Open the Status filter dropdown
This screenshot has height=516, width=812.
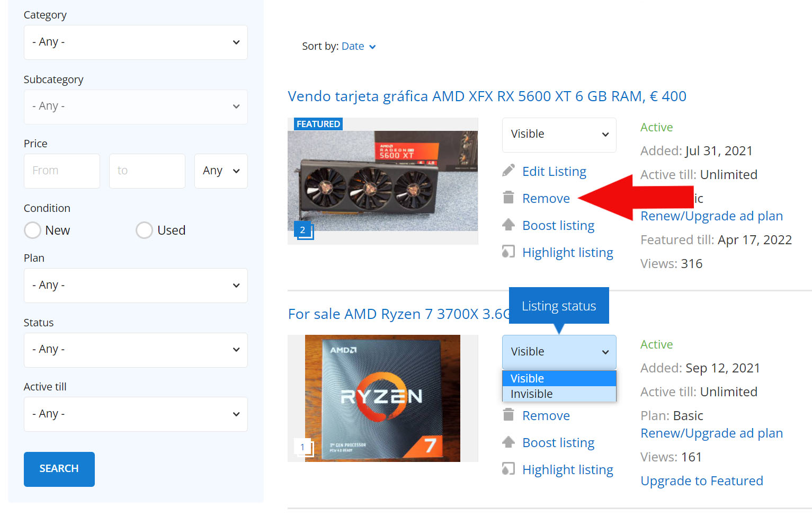tap(136, 350)
